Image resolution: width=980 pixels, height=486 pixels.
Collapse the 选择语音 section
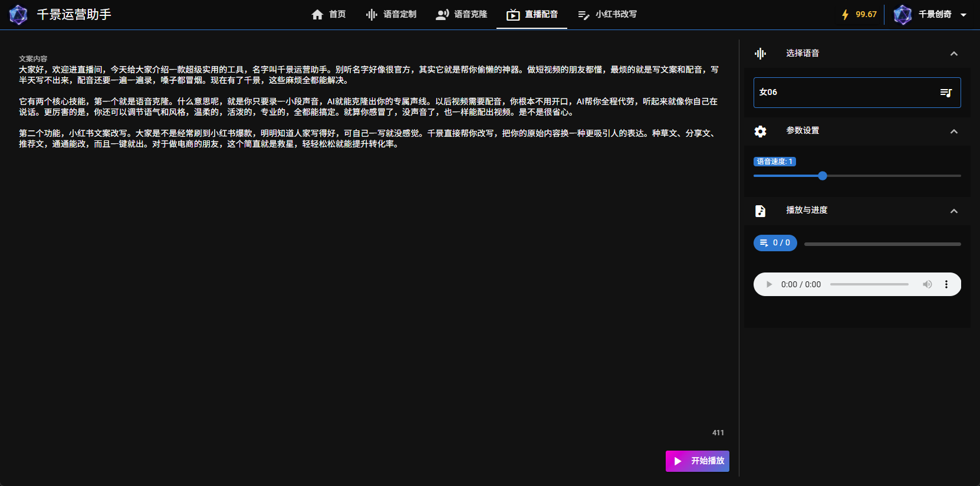click(x=954, y=54)
